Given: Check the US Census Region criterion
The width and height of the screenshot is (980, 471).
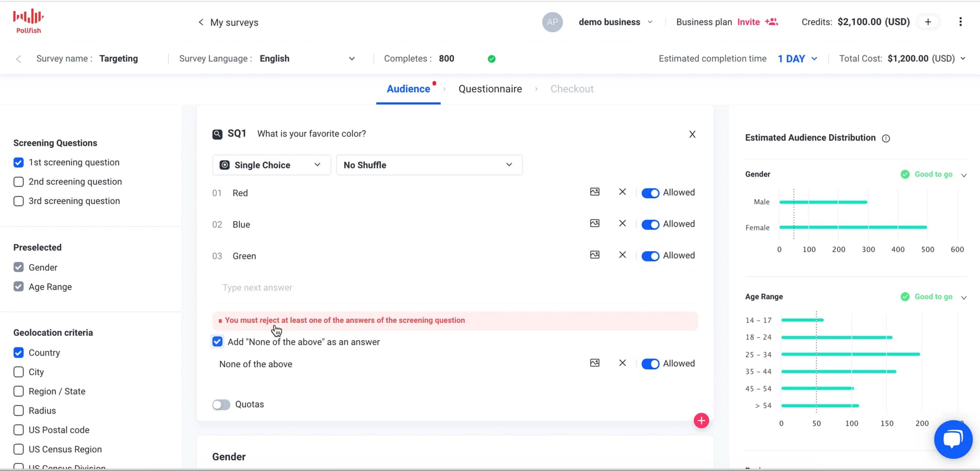Looking at the screenshot, I should [18, 450].
